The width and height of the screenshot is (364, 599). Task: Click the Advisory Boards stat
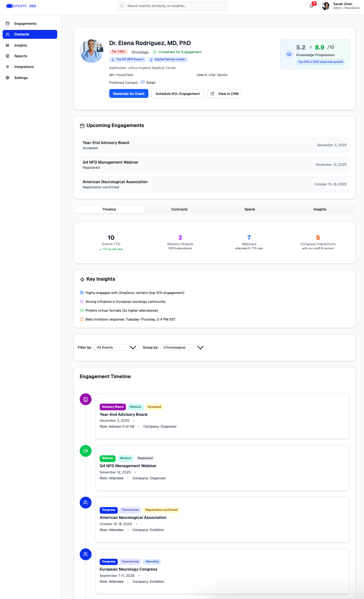[x=180, y=243]
